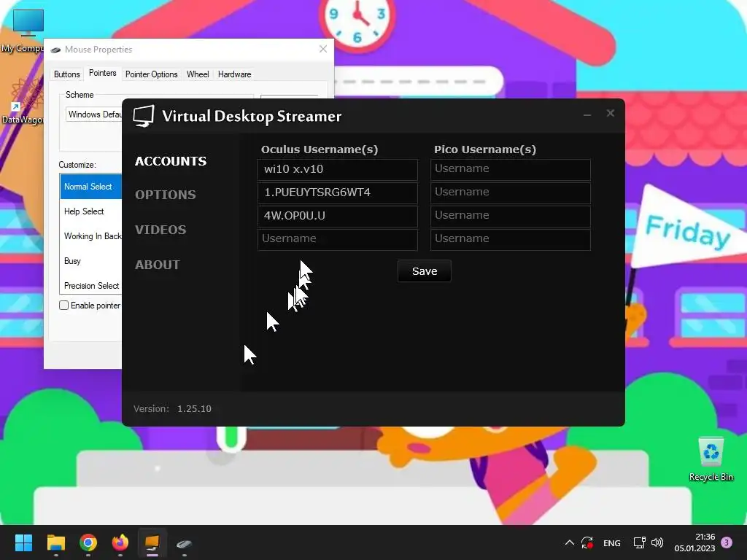Close the Mouse Properties dialog
This screenshot has height=560, width=747.
[x=323, y=49]
